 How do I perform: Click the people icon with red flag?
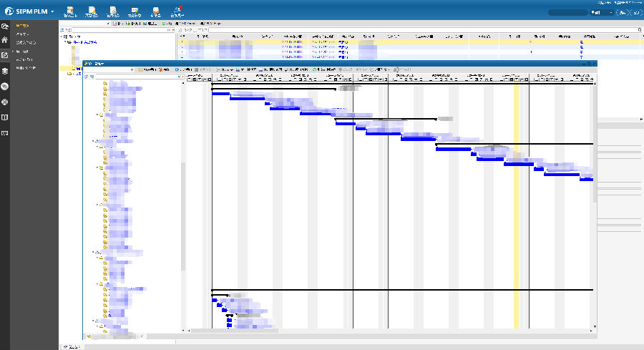(177, 10)
